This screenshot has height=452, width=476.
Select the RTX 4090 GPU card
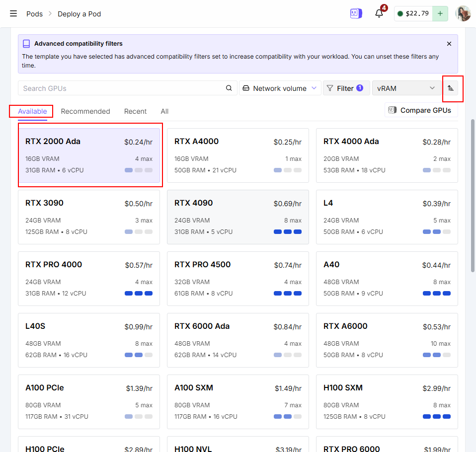(x=238, y=217)
